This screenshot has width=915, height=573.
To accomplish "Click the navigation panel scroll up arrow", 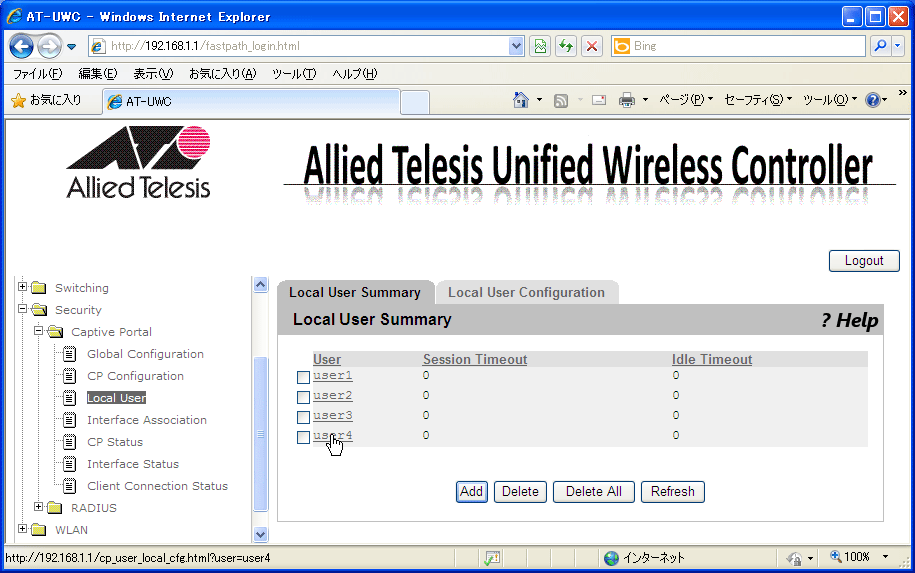I will [261, 284].
